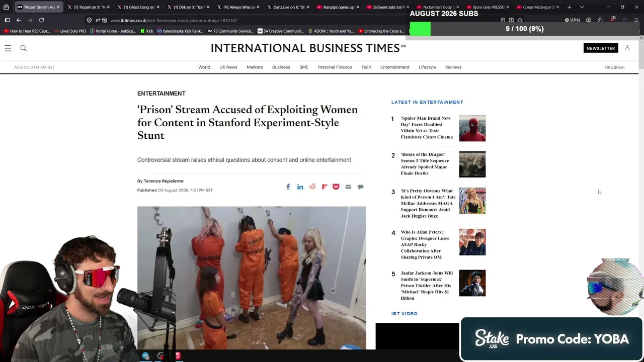The width and height of the screenshot is (644, 362).
Task: Open the Kick bookmark in bookmarks bar
Action: (146, 31)
